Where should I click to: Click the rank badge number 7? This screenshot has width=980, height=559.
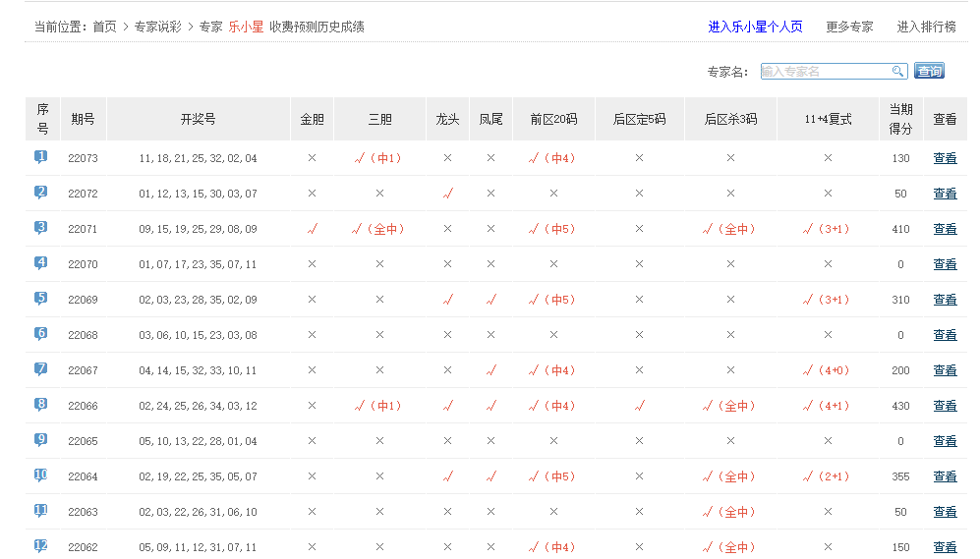(41, 369)
